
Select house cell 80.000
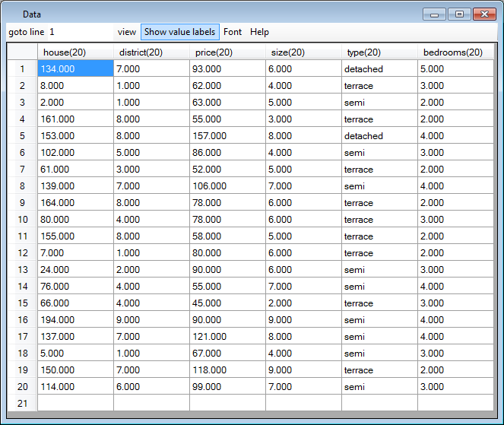coord(75,219)
